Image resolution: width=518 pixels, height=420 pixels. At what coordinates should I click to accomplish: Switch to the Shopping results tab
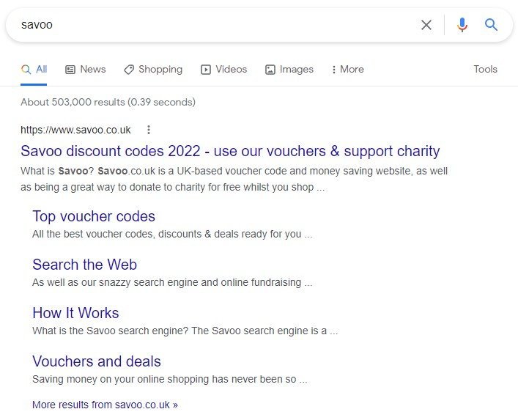pos(153,70)
